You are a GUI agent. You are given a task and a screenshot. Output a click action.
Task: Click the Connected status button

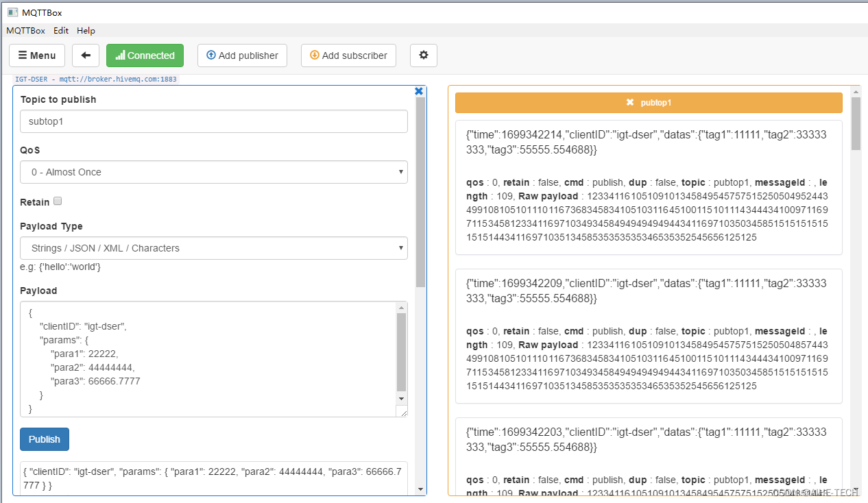click(145, 56)
